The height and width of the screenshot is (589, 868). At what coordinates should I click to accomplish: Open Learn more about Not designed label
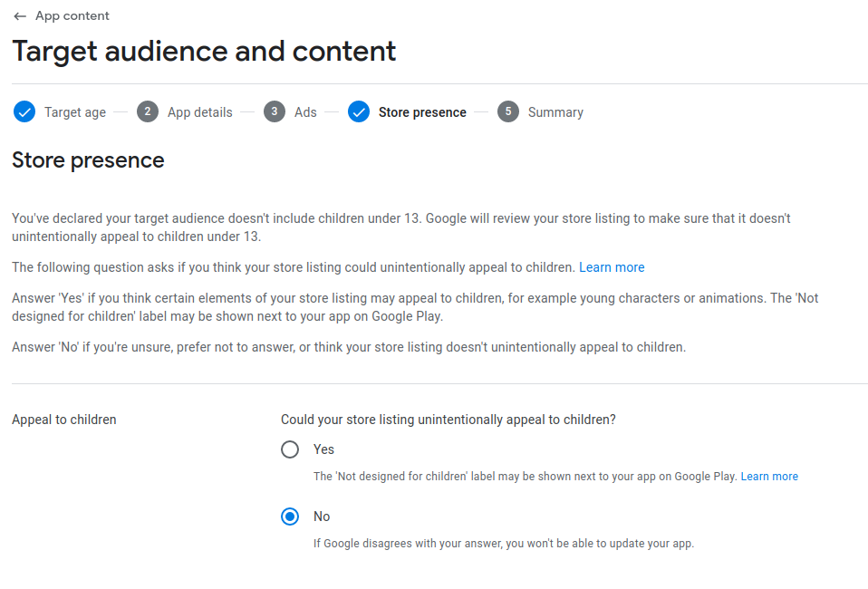pos(769,476)
